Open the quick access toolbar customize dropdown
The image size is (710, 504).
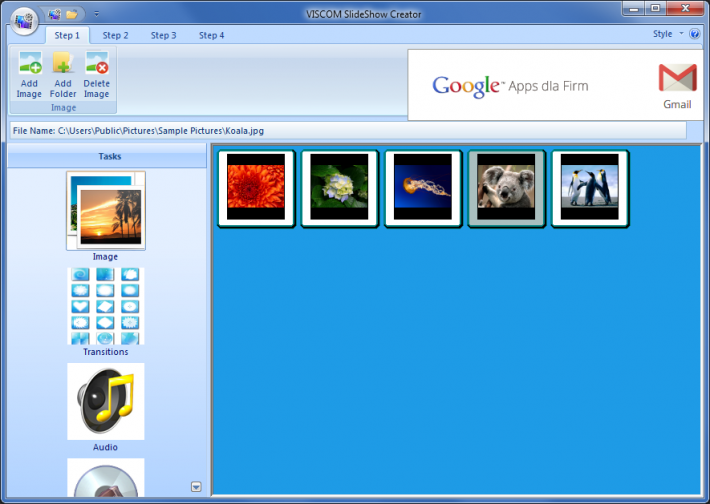(96, 14)
